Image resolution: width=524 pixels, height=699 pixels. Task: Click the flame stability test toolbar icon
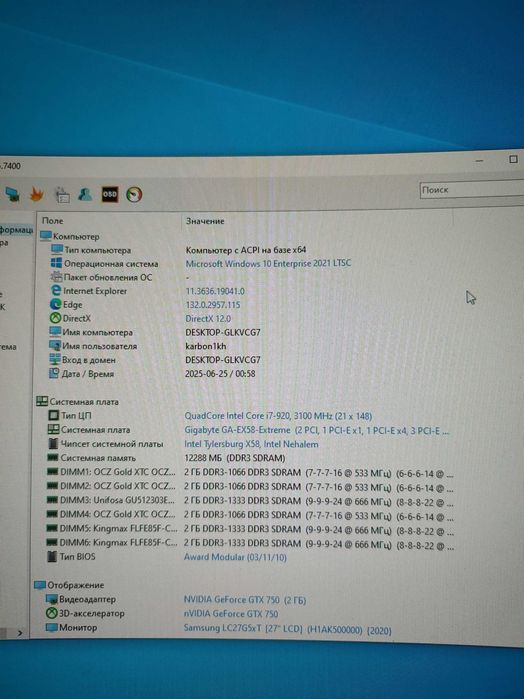(37, 193)
